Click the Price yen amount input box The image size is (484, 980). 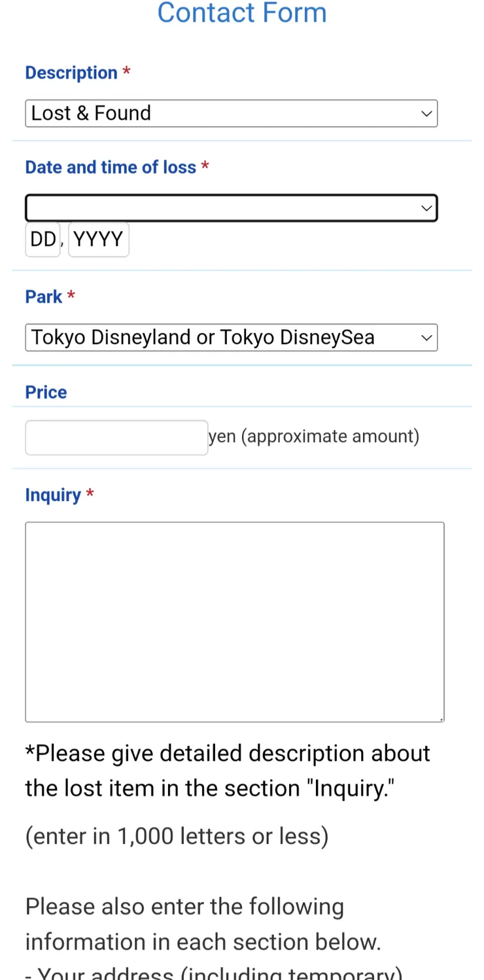point(116,437)
